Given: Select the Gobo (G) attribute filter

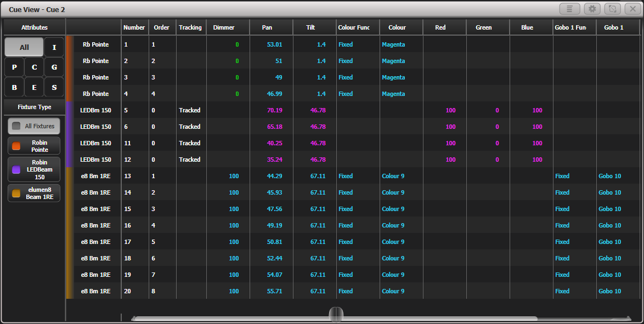Looking at the screenshot, I should click(54, 67).
